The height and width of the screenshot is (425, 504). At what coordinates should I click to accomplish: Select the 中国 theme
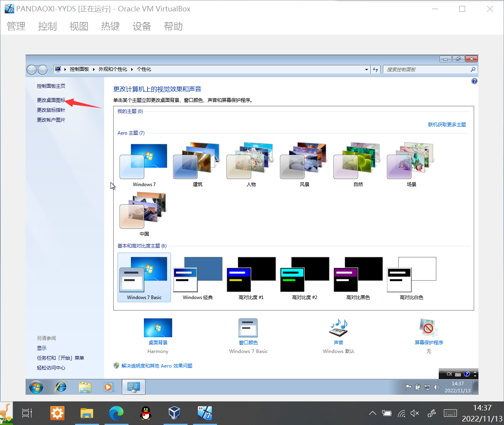[x=144, y=214]
